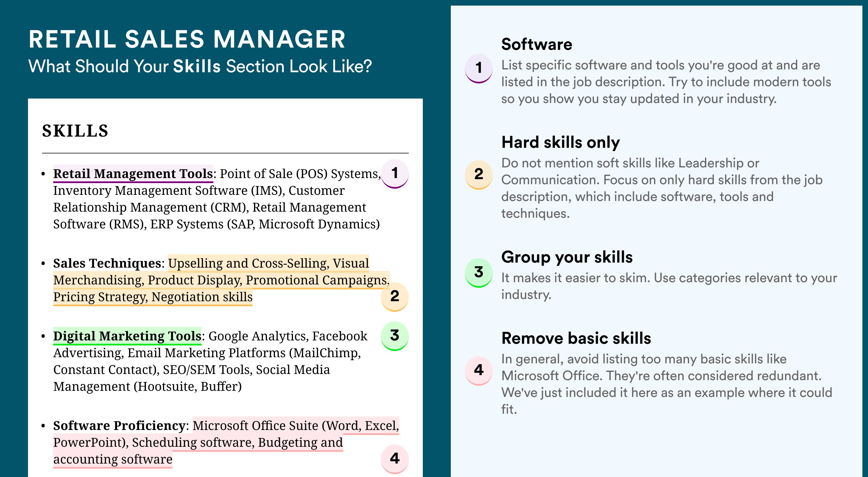The height and width of the screenshot is (477, 868).
Task: Click the Remove basic skills heading
Action: click(576, 338)
